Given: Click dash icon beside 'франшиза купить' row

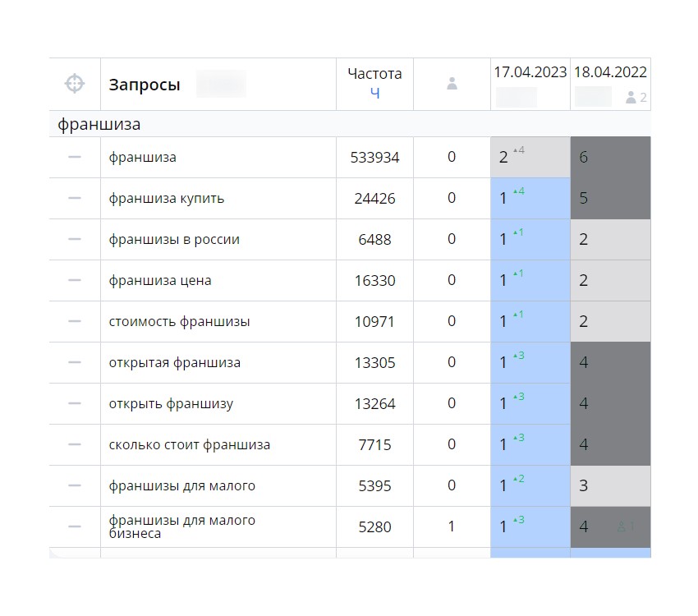Looking at the screenshot, I should pyautogui.click(x=75, y=198).
